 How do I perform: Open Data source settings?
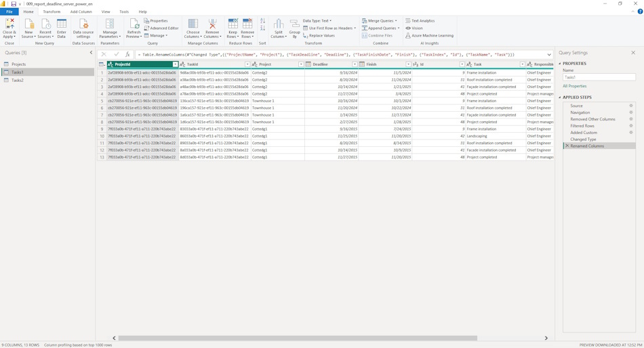(x=83, y=24)
